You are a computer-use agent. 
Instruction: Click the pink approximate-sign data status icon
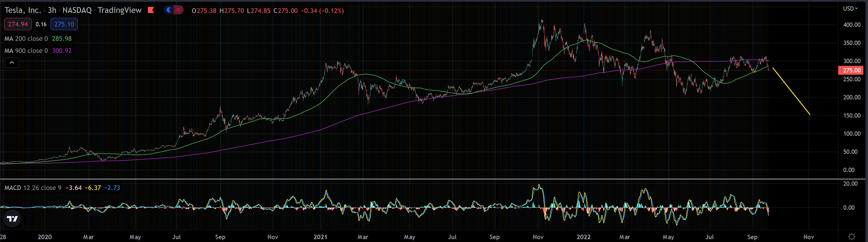(x=178, y=10)
